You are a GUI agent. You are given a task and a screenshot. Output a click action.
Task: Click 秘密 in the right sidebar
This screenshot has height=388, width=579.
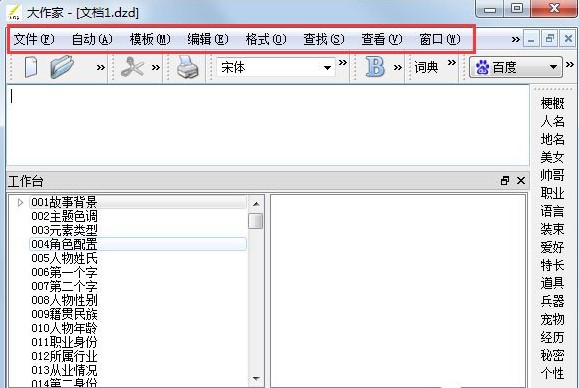[x=552, y=355]
